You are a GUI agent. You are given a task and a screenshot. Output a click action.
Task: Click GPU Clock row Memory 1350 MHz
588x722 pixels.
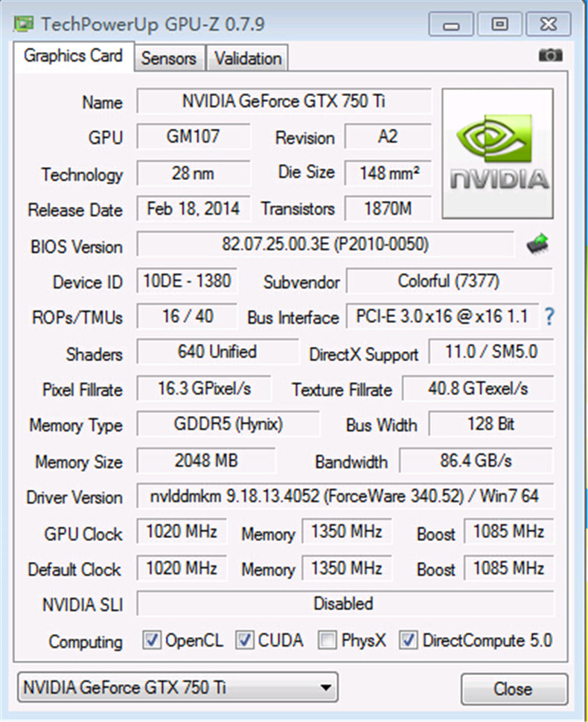[347, 531]
